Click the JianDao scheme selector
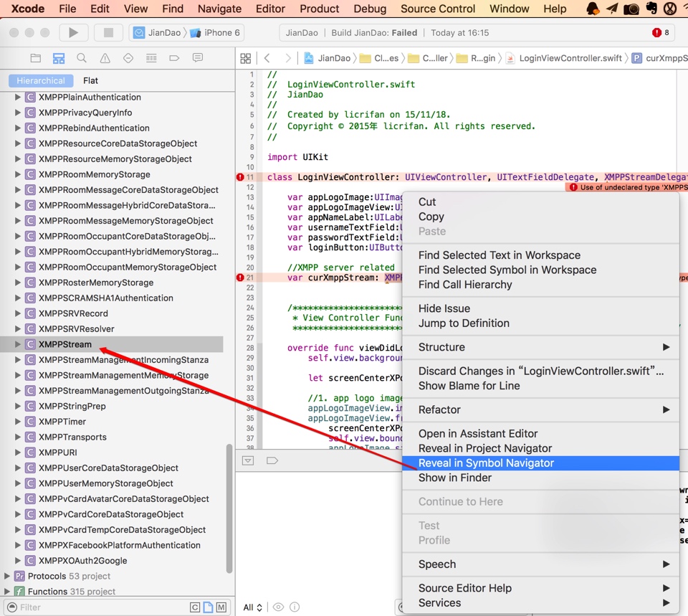688x616 pixels. pyautogui.click(x=157, y=32)
